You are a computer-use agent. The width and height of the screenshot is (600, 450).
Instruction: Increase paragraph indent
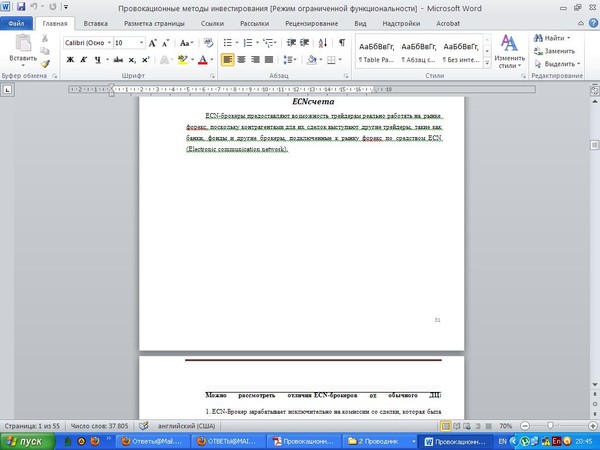click(305, 43)
